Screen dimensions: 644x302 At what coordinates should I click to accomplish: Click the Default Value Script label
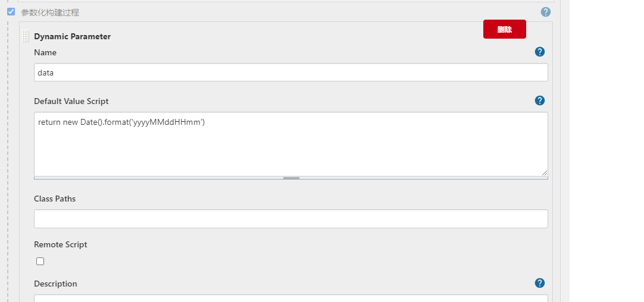71,101
